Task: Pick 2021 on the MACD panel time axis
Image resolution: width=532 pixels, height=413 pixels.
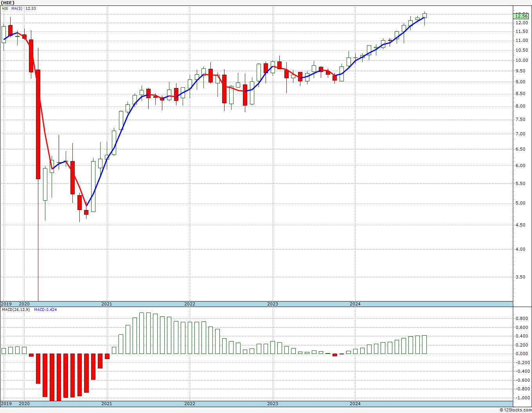Action: pyautogui.click(x=107, y=404)
